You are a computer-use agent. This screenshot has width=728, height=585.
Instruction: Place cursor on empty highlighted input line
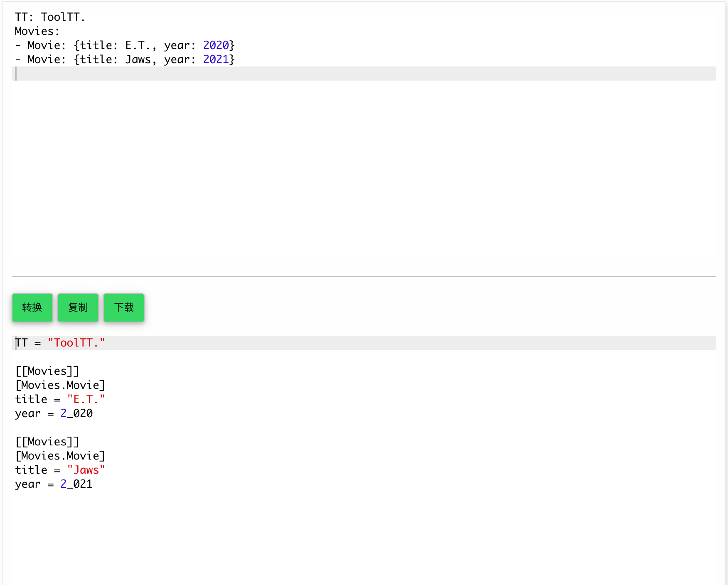[364, 74]
